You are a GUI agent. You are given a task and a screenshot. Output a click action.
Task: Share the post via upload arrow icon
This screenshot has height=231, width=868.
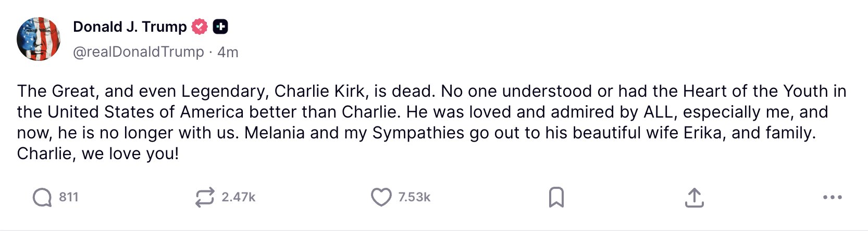[694, 198]
